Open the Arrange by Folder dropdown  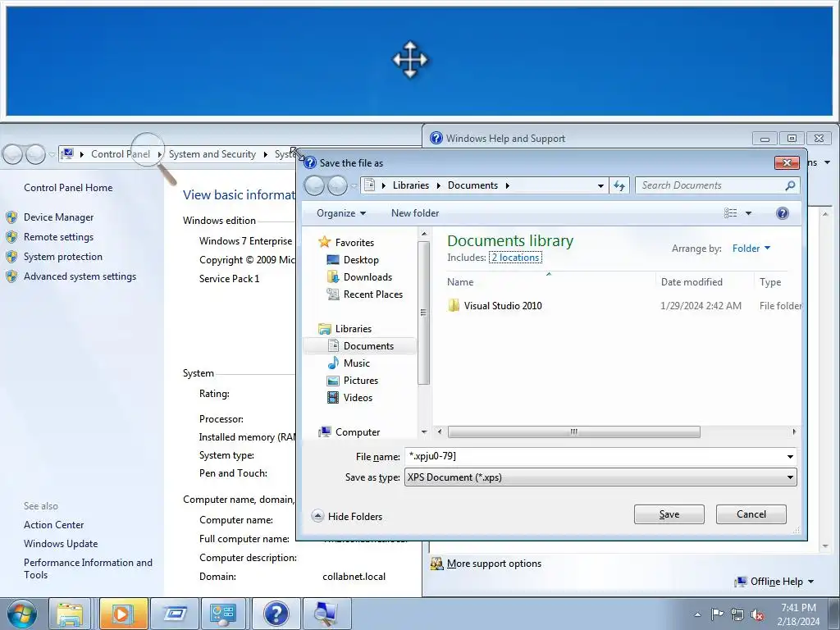point(751,249)
